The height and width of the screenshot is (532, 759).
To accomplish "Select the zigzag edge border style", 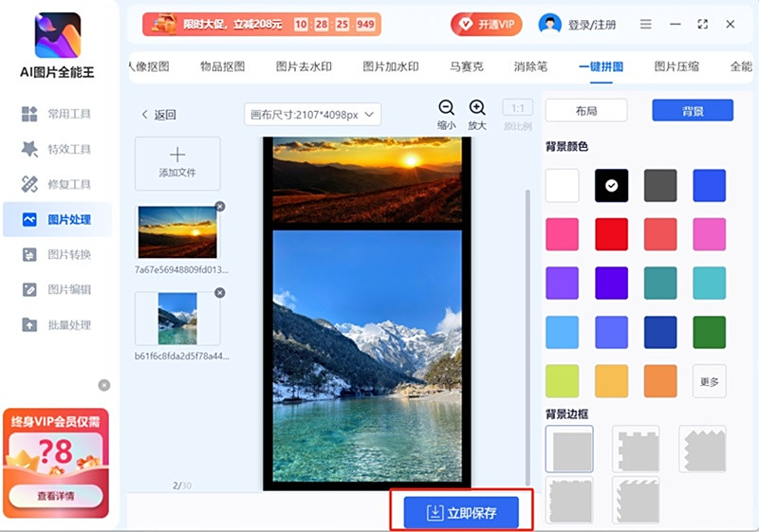I will click(x=702, y=449).
